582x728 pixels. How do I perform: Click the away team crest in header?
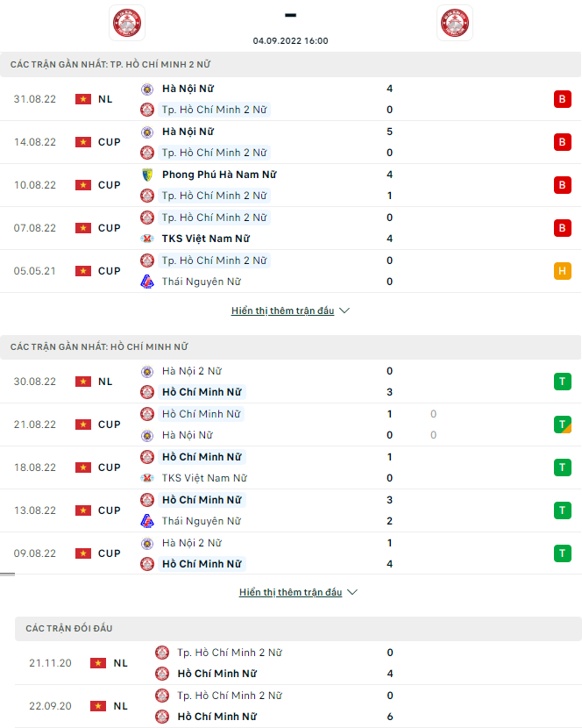click(x=454, y=23)
